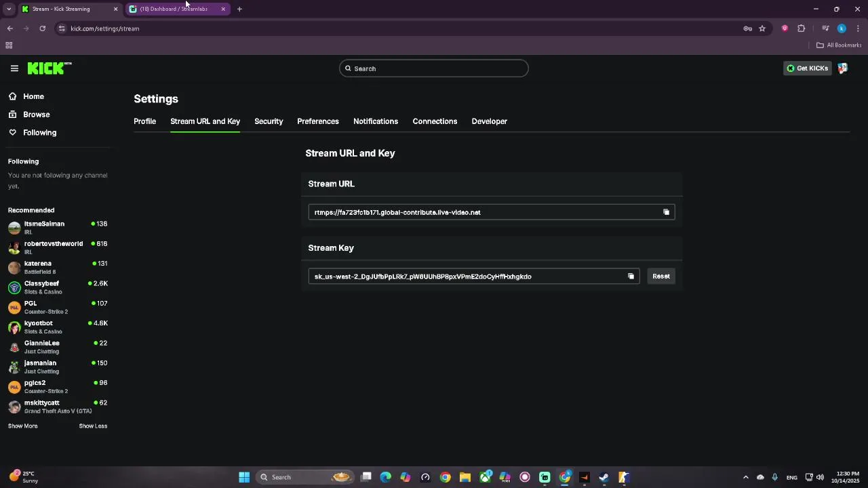Viewport: 868px width, 488px height.
Task: Open mskittycatt channel
Action: click(x=58, y=407)
